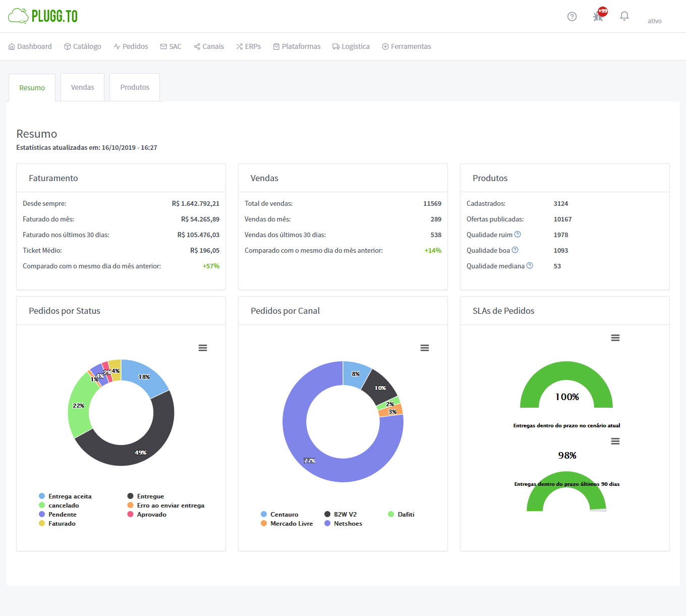Screen dimensions: 686x616
Task: Switch to the Produtos tab
Action: coord(135,87)
